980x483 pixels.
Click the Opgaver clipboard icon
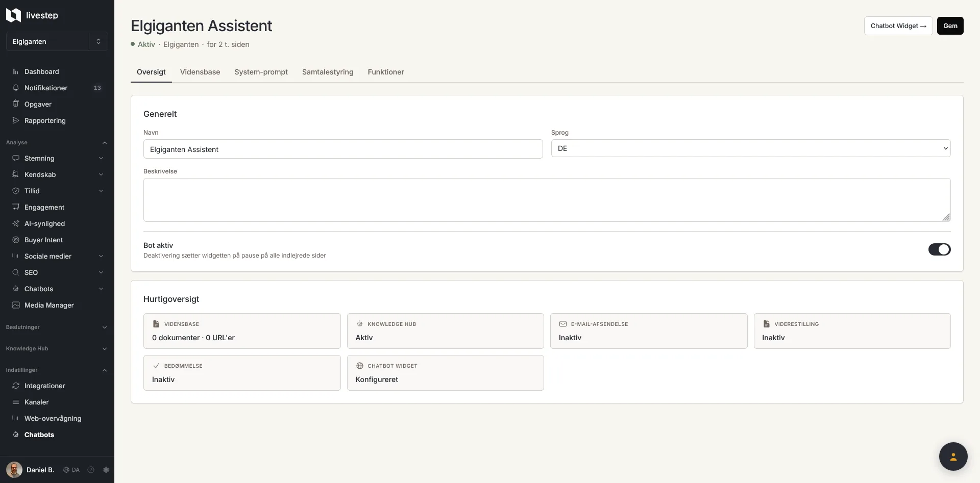point(16,104)
